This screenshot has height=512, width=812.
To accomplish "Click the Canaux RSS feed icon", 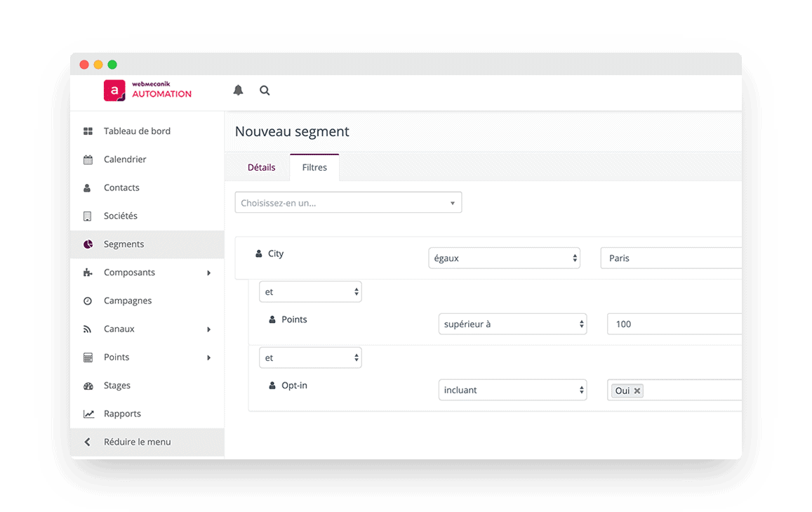I will pyautogui.click(x=88, y=329).
